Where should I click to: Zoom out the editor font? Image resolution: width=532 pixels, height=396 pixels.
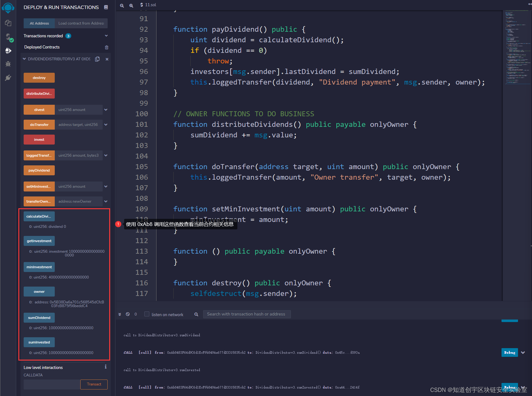122,5
